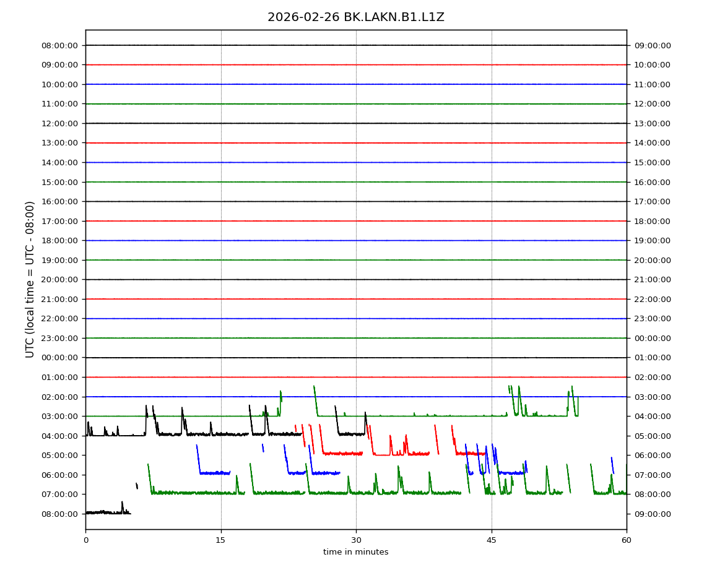This screenshot has height=588, width=712.
Task: Click the vertical UTC local time axis label
Action: tap(30, 279)
